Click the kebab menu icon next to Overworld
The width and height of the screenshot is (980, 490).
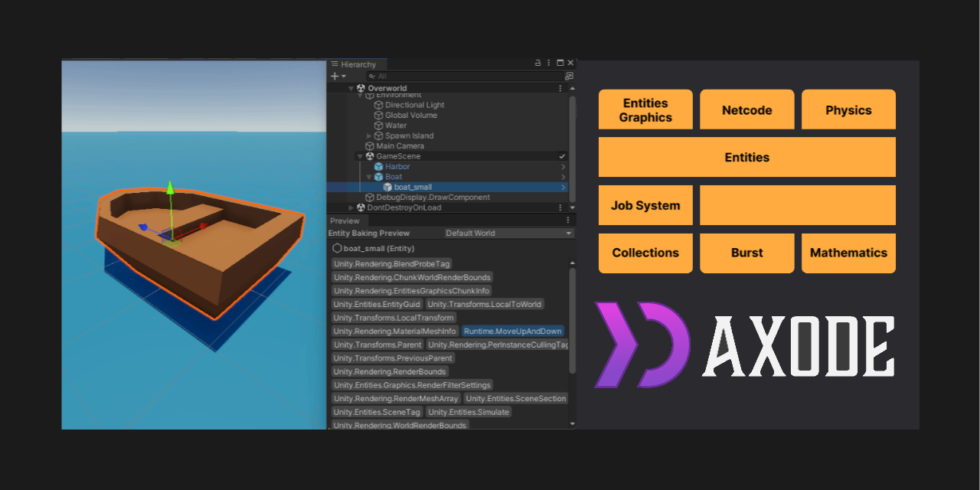(560, 88)
